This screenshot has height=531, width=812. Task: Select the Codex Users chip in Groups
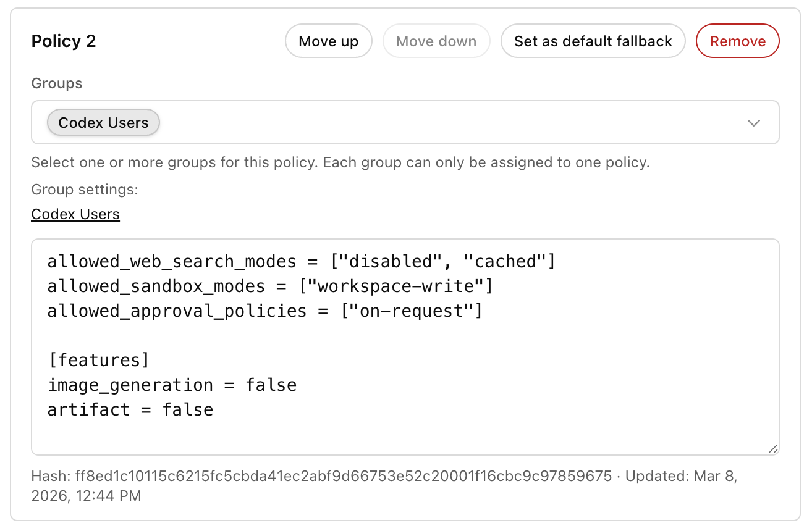(103, 123)
